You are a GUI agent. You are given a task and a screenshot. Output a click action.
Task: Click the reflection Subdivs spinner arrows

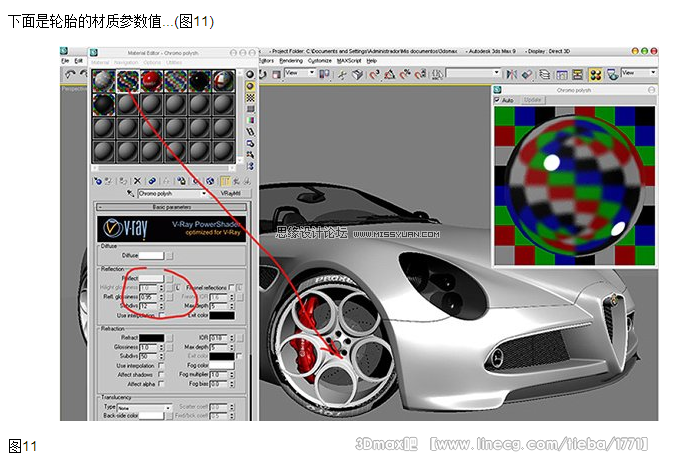(x=161, y=306)
